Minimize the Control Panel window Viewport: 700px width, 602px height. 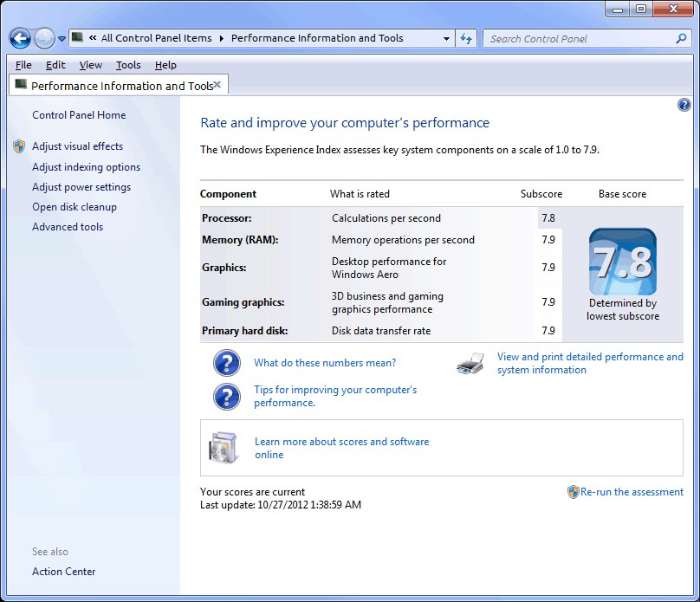coord(618,10)
